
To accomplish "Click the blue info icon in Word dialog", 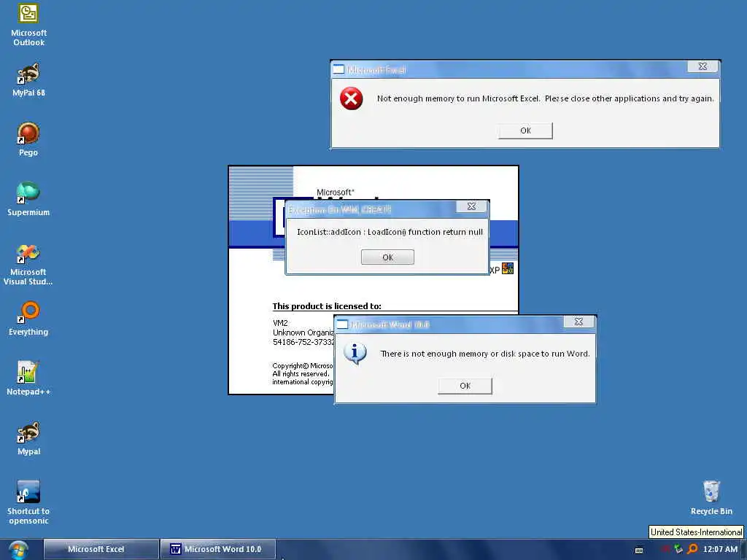I will tap(355, 354).
